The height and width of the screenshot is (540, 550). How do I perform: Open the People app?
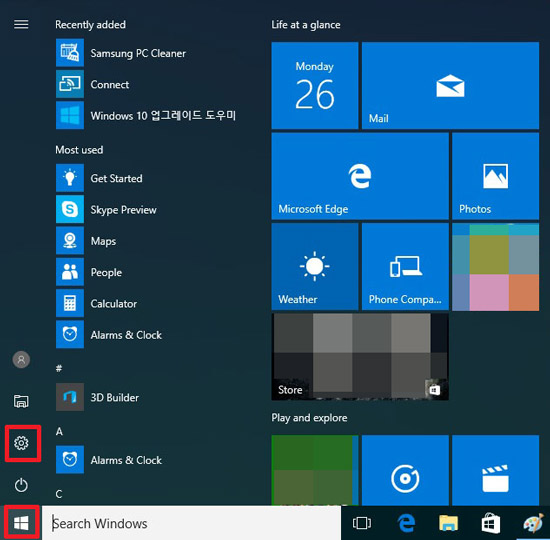[x=89, y=272]
